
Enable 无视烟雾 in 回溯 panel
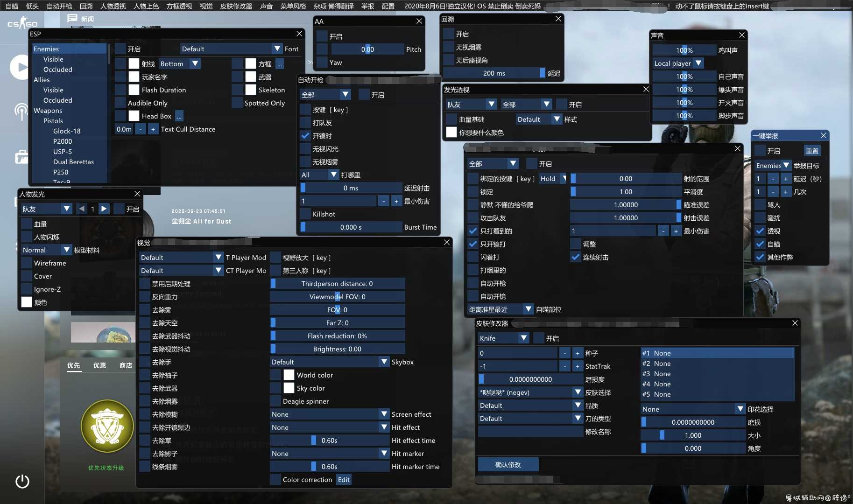(449, 47)
